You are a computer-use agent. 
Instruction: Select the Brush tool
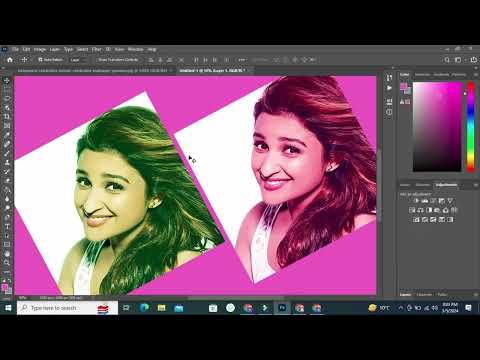7,153
